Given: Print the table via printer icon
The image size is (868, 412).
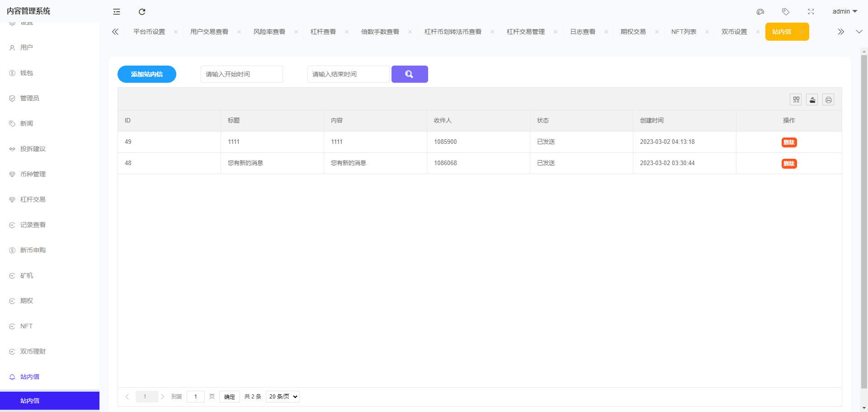Looking at the screenshot, I should pyautogui.click(x=828, y=99).
